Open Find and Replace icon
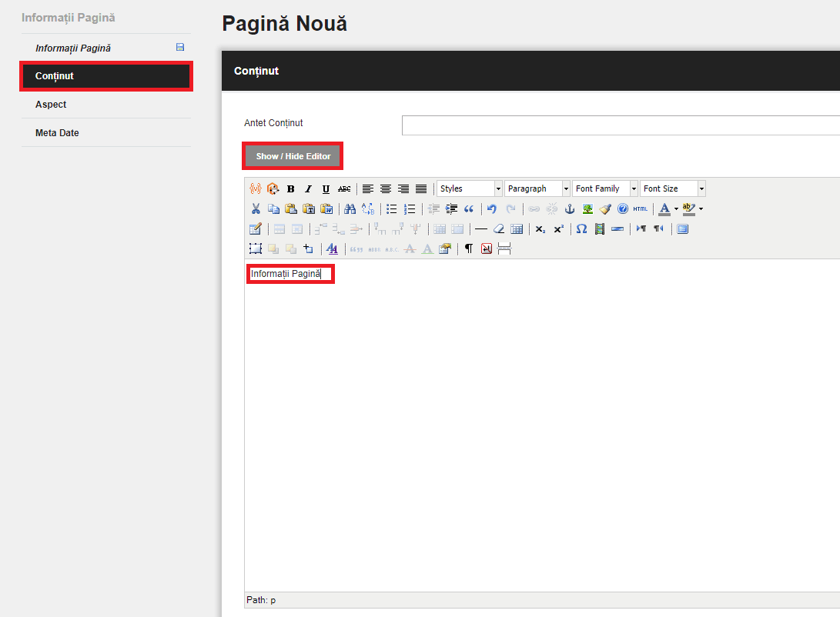 tap(368, 208)
